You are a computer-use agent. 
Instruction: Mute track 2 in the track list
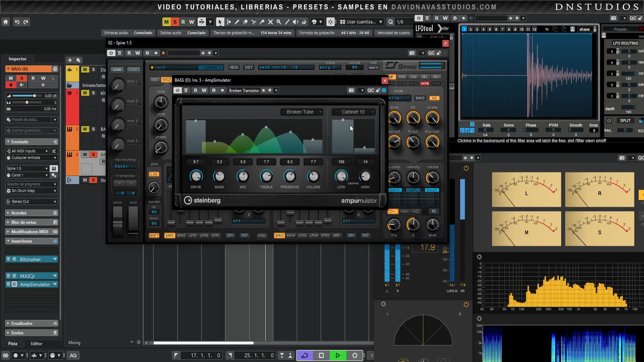click(x=85, y=93)
